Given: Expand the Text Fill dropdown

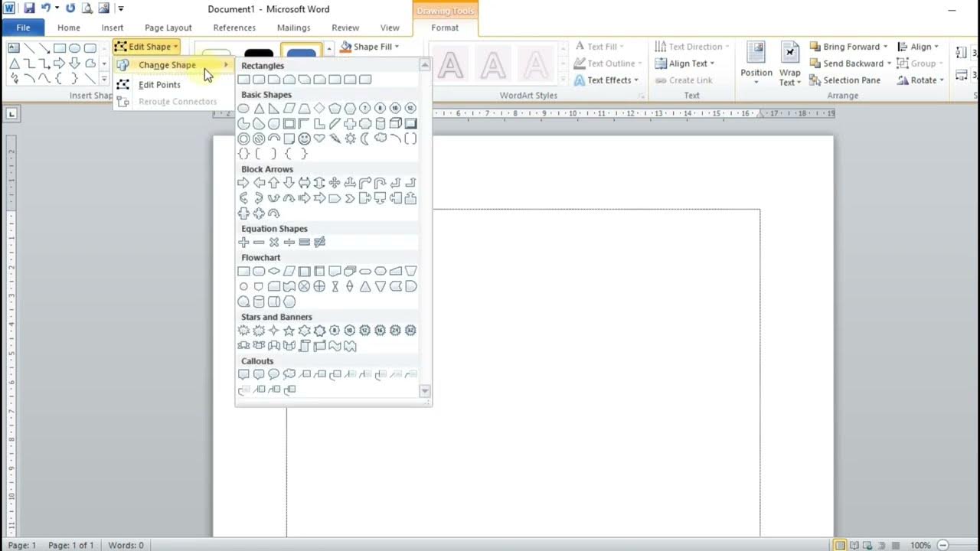Looking at the screenshot, I should (599, 47).
